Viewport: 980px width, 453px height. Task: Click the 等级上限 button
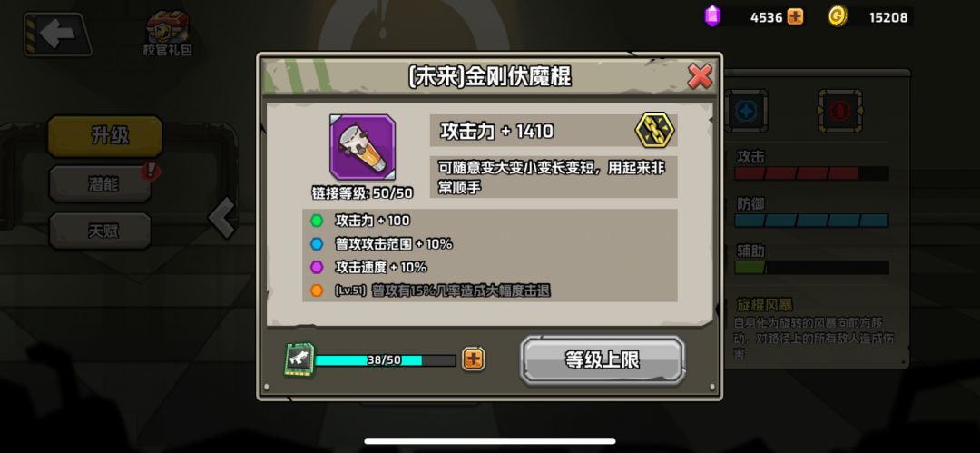(x=603, y=359)
